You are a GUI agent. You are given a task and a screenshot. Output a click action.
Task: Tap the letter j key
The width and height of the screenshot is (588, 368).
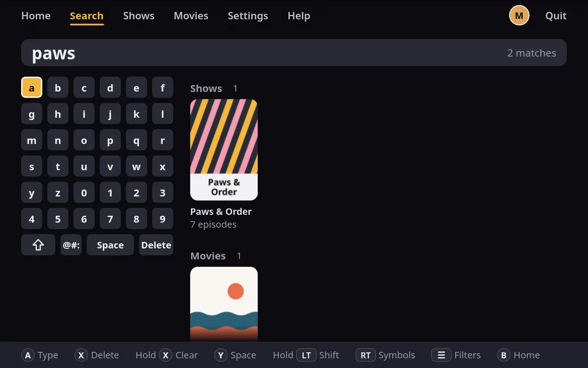(110, 114)
